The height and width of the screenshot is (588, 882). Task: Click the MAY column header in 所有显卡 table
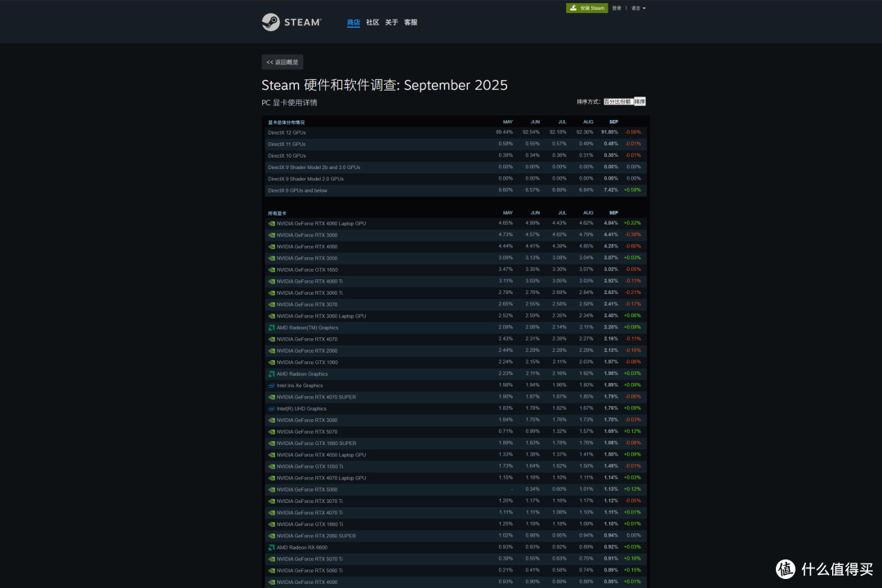coord(507,212)
